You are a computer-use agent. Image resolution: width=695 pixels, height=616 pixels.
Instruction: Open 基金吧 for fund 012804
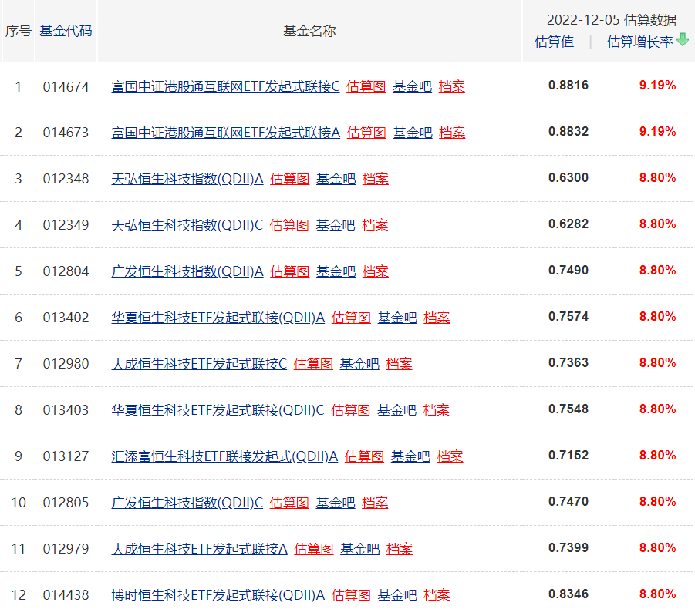point(336,271)
